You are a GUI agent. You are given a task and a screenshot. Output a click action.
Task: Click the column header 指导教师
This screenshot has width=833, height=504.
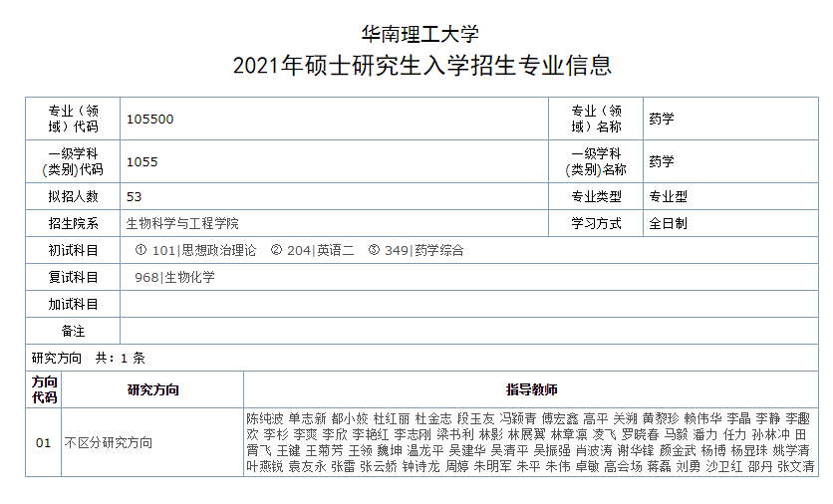pyautogui.click(x=531, y=389)
